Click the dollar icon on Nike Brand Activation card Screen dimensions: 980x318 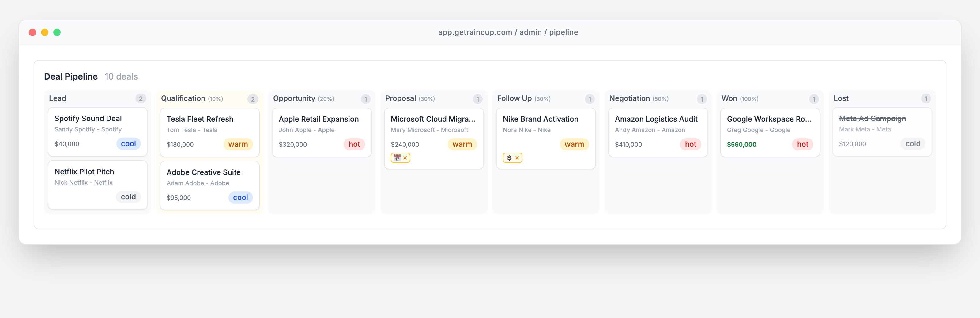point(509,158)
